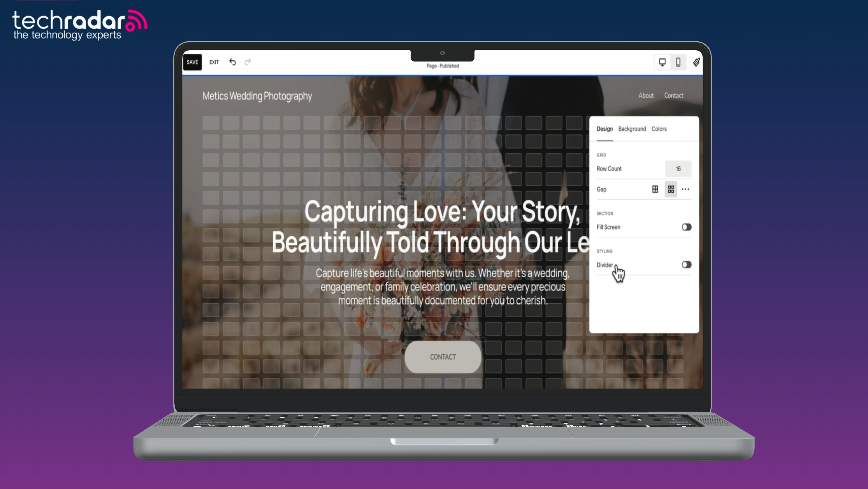Open site styles paintbrush icon
This screenshot has width=868, height=489.
pos(696,62)
